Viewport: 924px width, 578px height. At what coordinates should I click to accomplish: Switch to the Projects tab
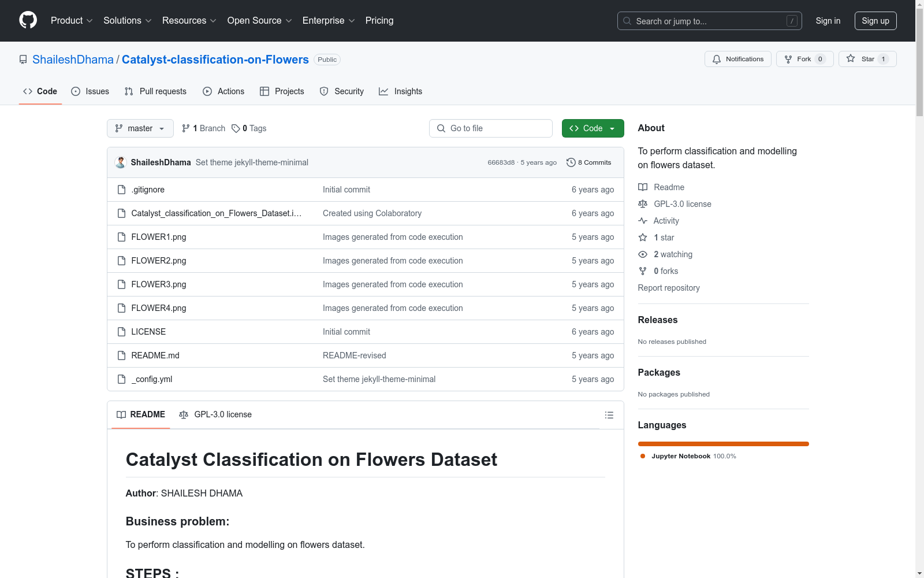click(282, 91)
